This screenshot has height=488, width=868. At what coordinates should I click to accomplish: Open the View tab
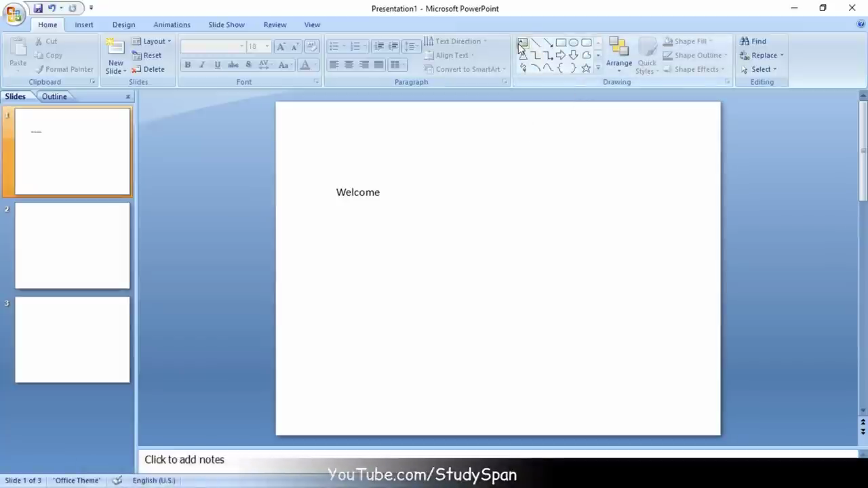coord(312,24)
